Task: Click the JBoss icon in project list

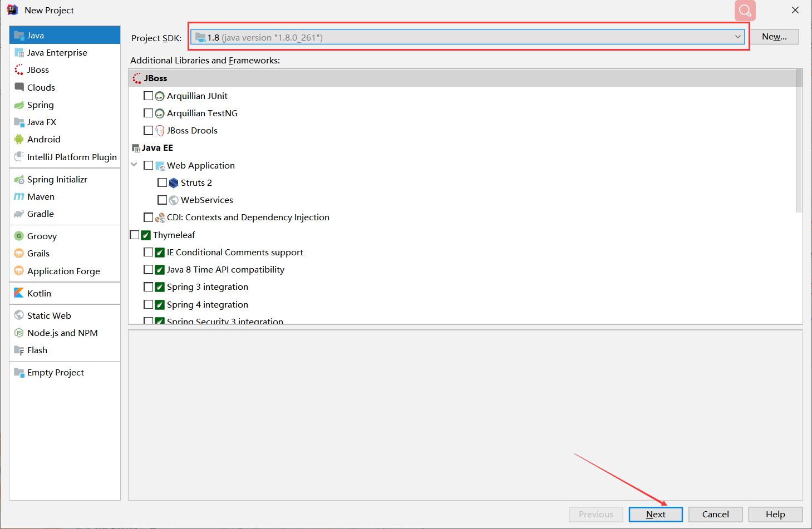Action: [19, 70]
